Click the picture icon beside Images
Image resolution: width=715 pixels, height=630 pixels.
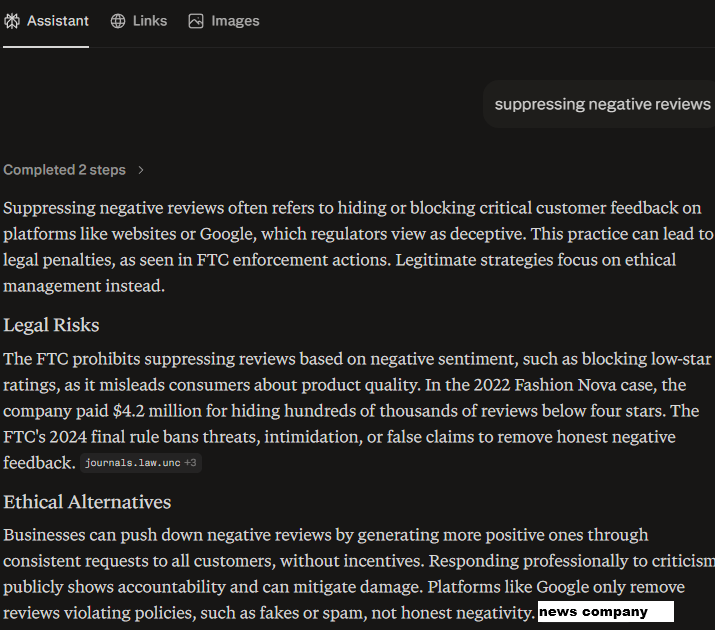click(x=196, y=21)
